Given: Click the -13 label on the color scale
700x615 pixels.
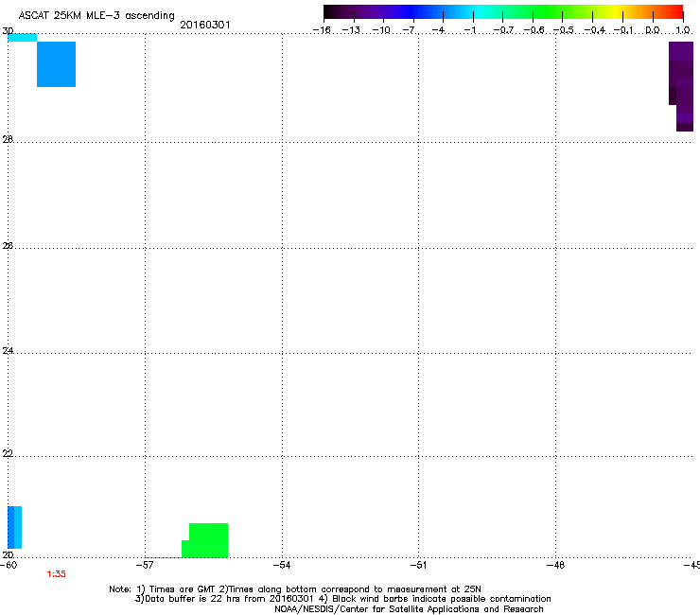Looking at the screenshot, I should (x=351, y=30).
